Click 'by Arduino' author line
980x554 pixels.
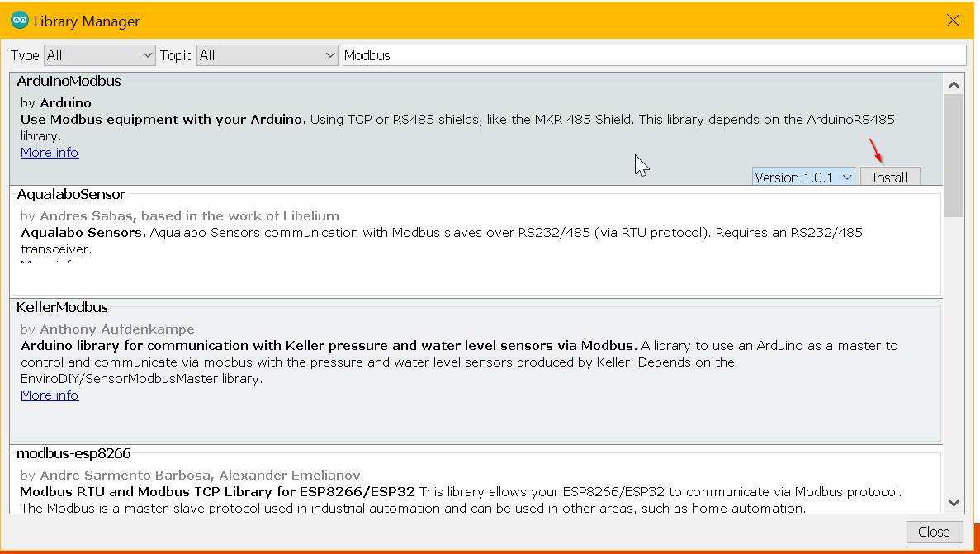coord(55,102)
